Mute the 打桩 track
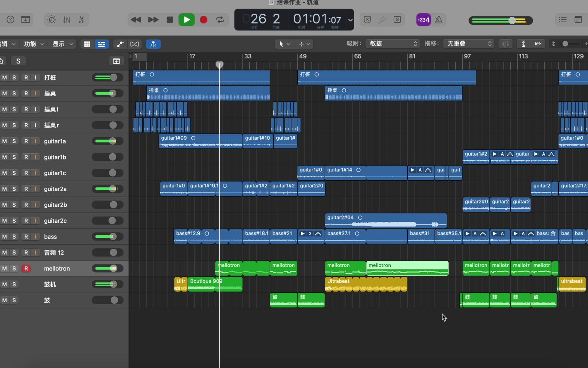The width and height of the screenshot is (588, 368). pyautogui.click(x=4, y=77)
